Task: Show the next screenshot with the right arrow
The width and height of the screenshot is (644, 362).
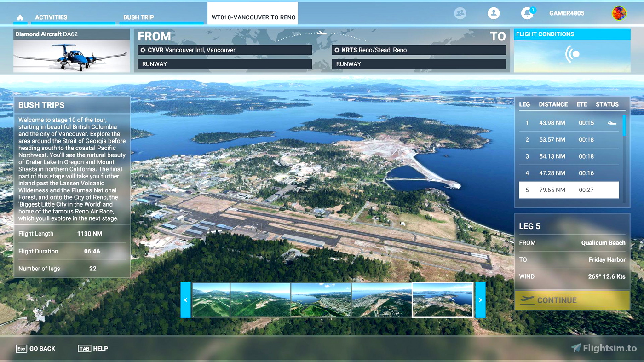Action: 480,300
